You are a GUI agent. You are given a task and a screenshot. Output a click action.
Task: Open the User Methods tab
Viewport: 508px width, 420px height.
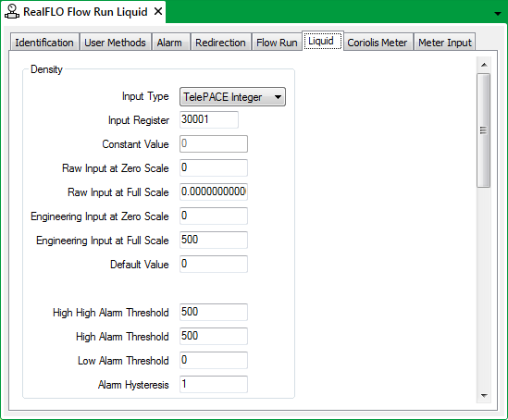pos(115,43)
